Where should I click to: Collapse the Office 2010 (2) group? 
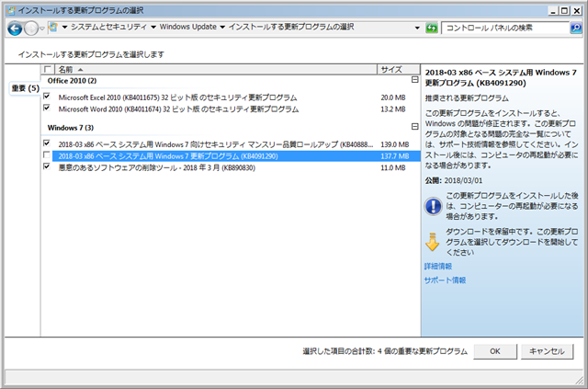pyautogui.click(x=414, y=80)
